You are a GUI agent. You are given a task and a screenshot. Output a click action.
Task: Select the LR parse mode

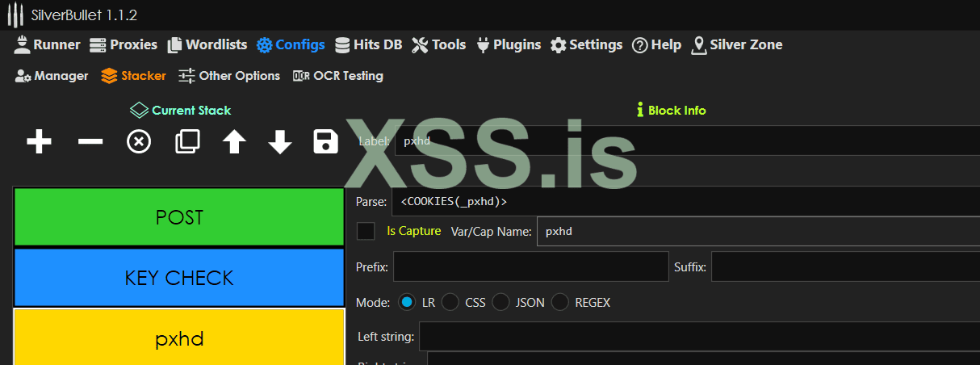pyautogui.click(x=408, y=303)
